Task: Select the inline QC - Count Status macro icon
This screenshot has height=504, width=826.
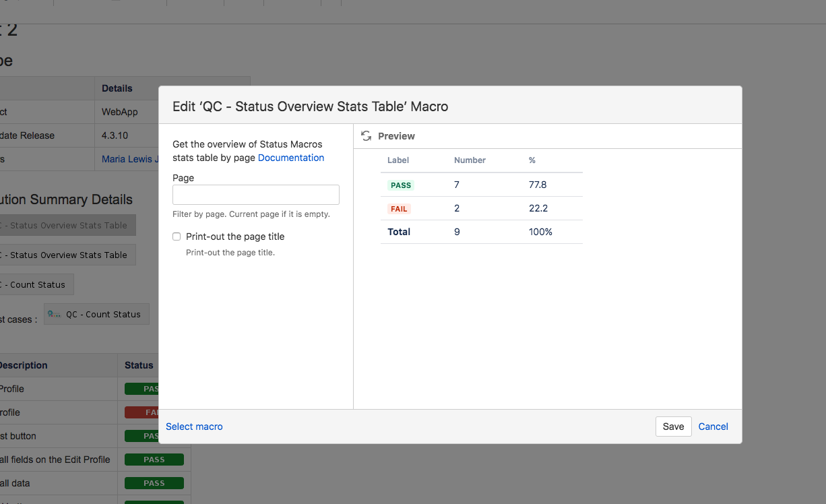Action: 55,314
